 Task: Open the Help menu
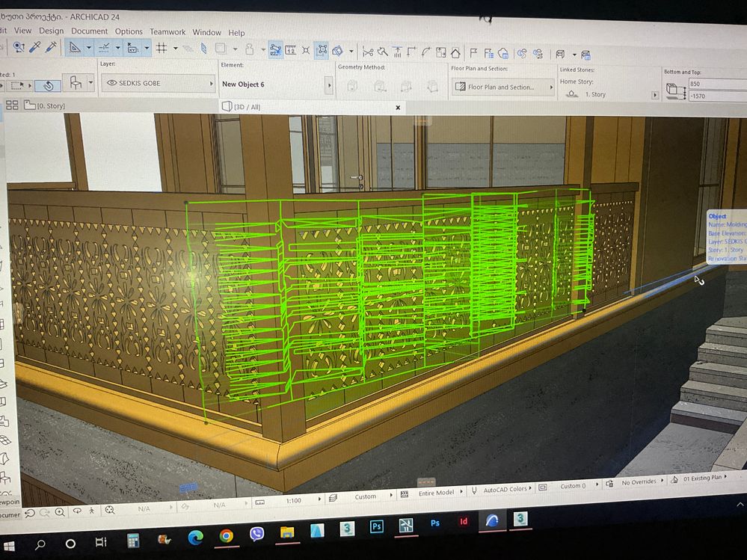[236, 33]
